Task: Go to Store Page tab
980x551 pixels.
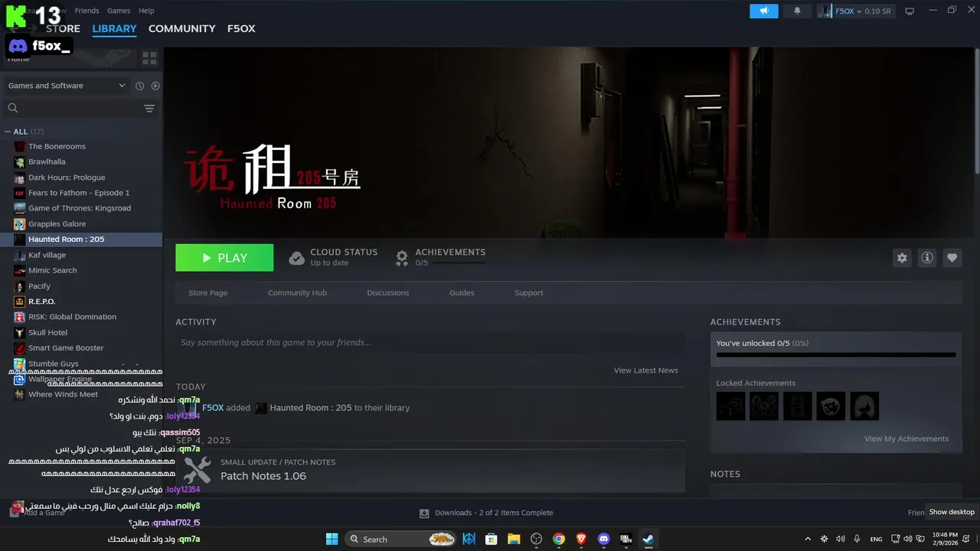Action: click(208, 293)
